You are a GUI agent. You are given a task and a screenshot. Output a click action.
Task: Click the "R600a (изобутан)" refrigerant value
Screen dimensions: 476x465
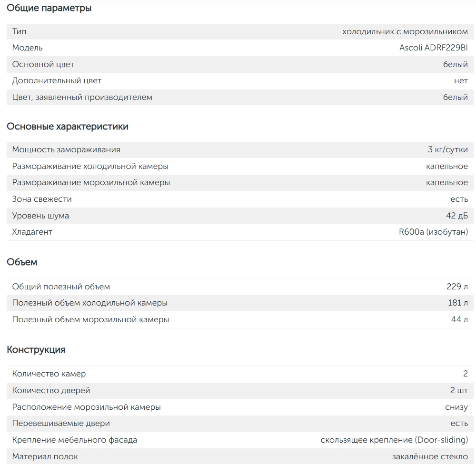433,232
